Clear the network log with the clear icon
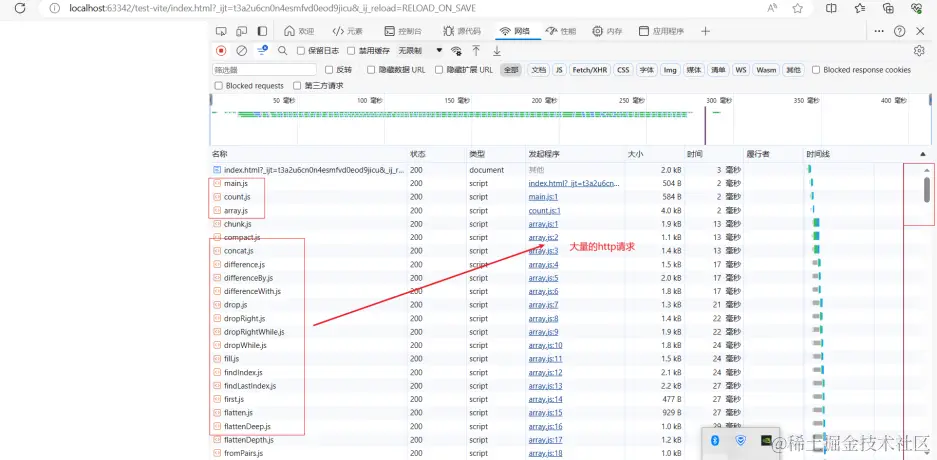This screenshot has height=460, width=937. [241, 51]
